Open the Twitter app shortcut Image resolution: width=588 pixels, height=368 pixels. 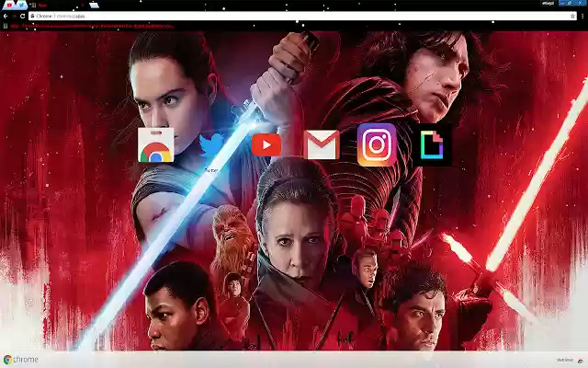click(x=211, y=146)
